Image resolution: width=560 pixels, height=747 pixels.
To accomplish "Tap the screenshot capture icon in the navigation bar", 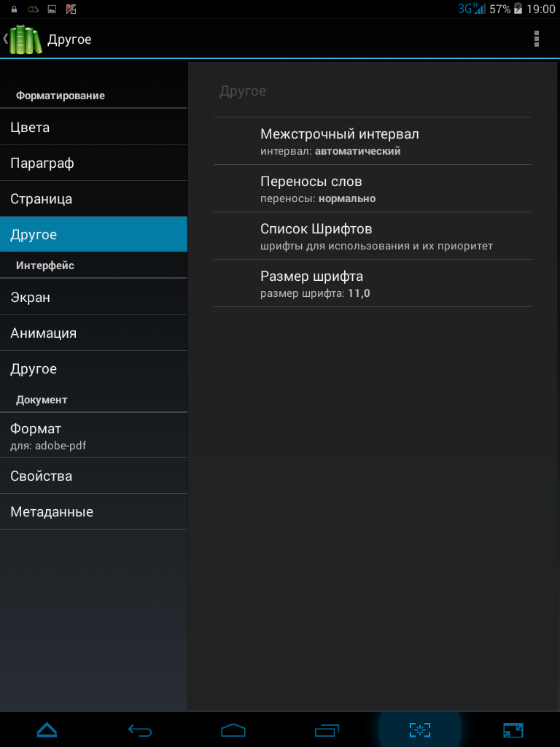I will (420, 729).
